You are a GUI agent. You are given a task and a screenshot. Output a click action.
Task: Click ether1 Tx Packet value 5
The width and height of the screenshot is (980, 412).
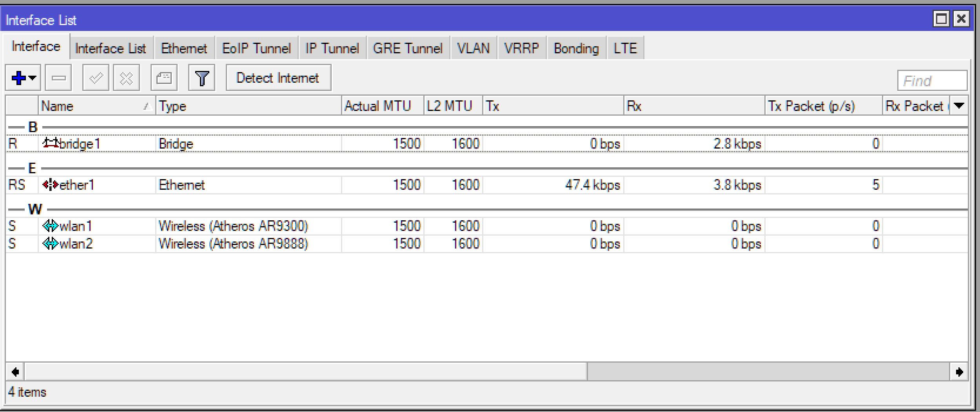pyautogui.click(x=875, y=185)
